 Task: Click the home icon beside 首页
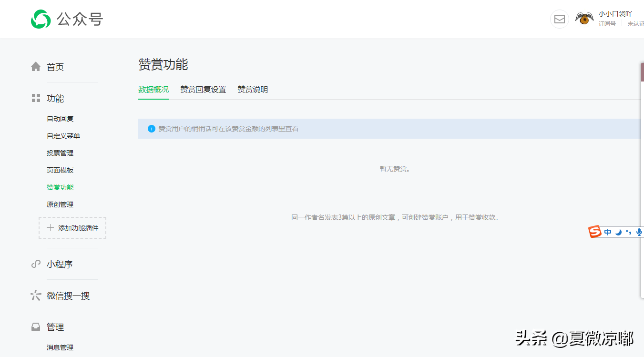click(35, 67)
